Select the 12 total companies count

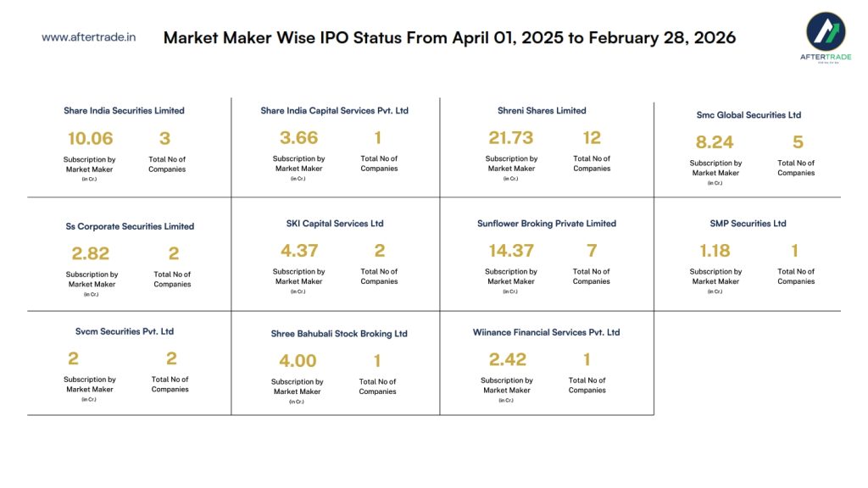(x=592, y=138)
